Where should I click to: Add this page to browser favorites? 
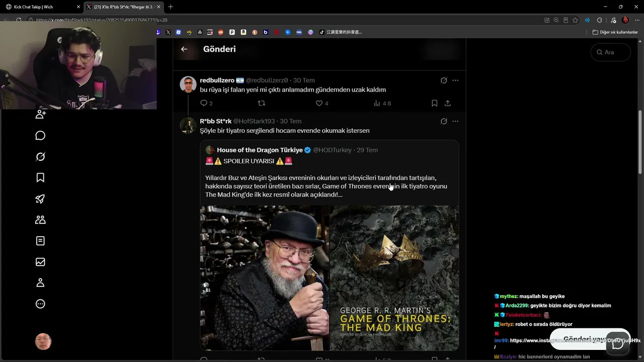coord(576,20)
